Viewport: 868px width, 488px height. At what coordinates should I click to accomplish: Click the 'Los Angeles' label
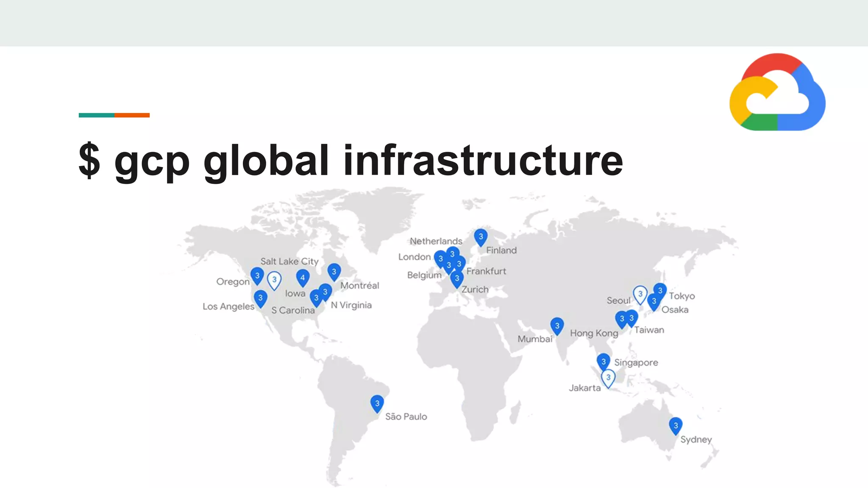[228, 307]
